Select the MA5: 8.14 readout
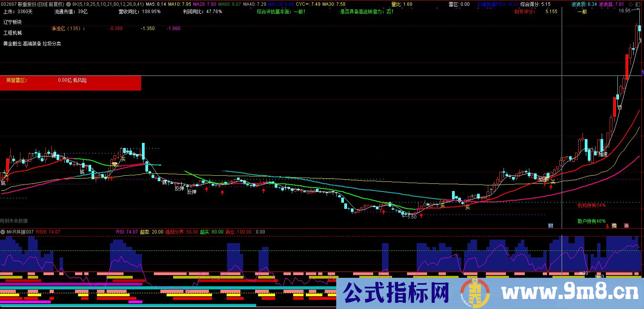The width and height of the screenshot is (644, 309). tap(156, 4)
